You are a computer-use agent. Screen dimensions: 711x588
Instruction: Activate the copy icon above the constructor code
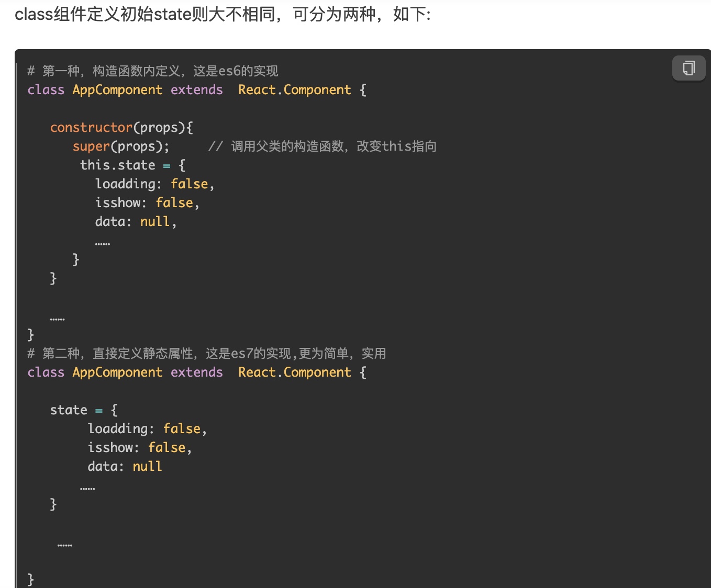[688, 68]
